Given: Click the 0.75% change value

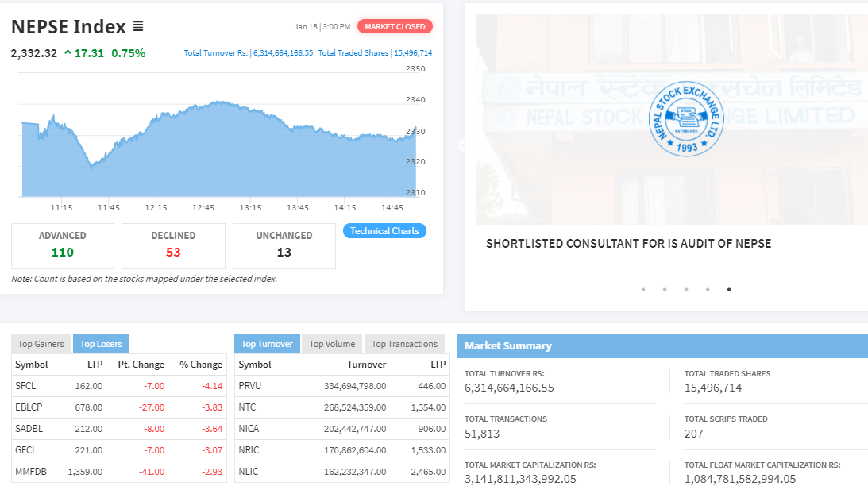Looking at the screenshot, I should click(129, 53).
